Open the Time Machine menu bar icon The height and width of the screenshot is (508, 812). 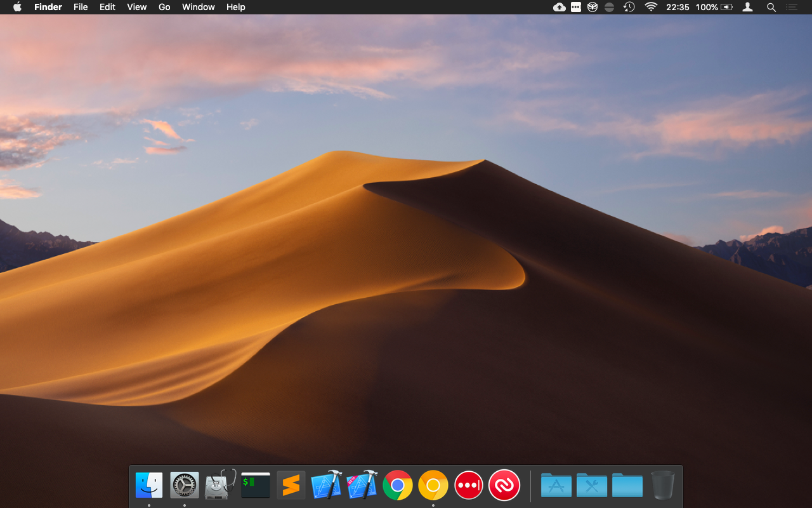point(629,7)
